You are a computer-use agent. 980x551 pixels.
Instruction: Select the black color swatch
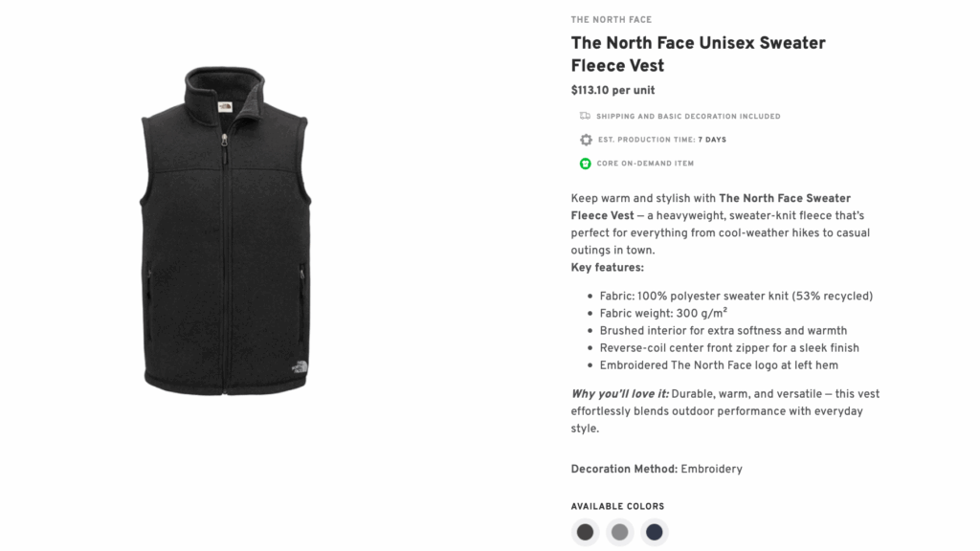click(x=585, y=532)
